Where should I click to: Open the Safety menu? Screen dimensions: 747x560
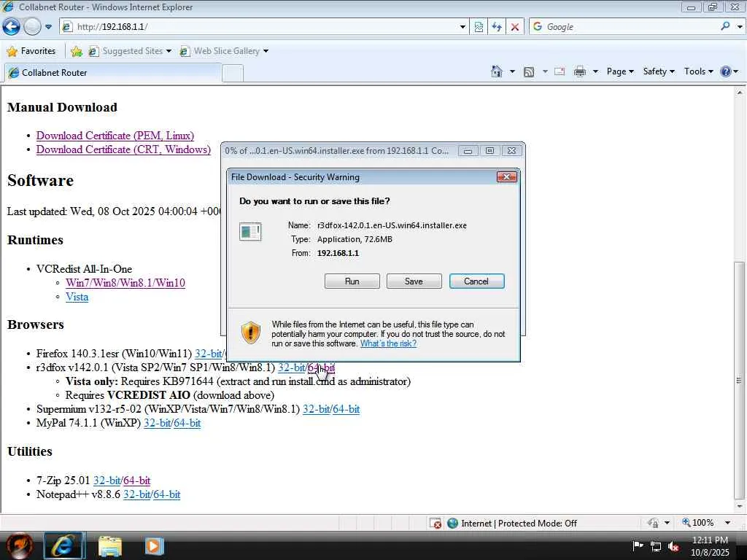[659, 71]
